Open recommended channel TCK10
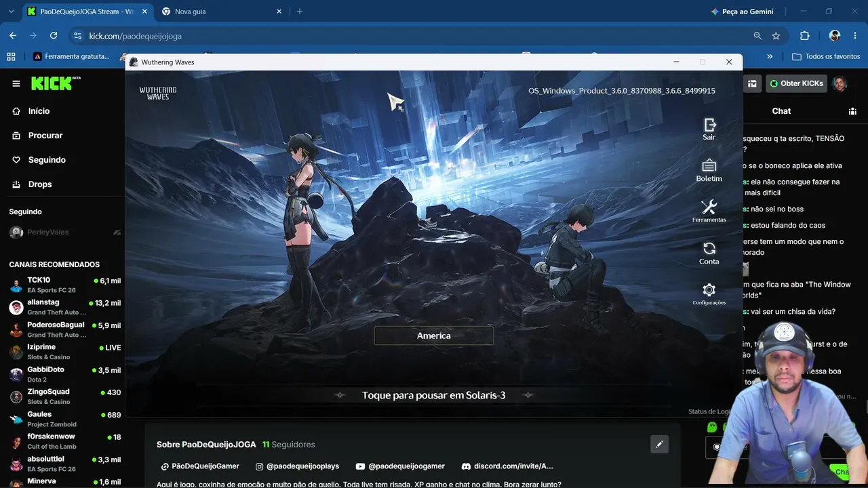Screen dimensions: 868x488 pyautogui.click(x=64, y=285)
